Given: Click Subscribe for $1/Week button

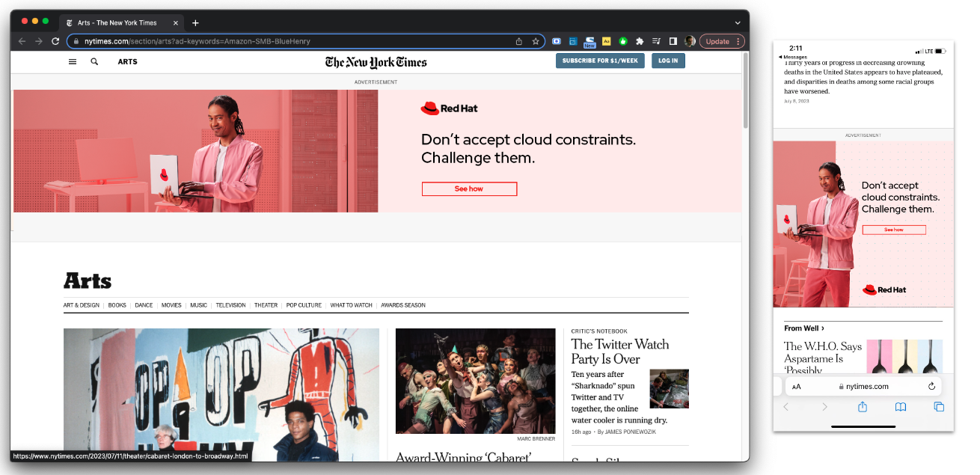Looking at the screenshot, I should click(600, 61).
